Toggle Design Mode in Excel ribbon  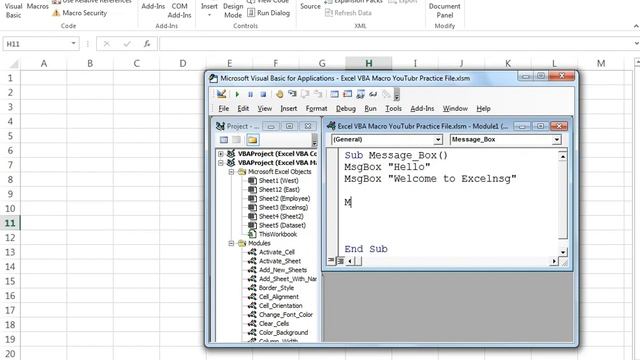233,10
